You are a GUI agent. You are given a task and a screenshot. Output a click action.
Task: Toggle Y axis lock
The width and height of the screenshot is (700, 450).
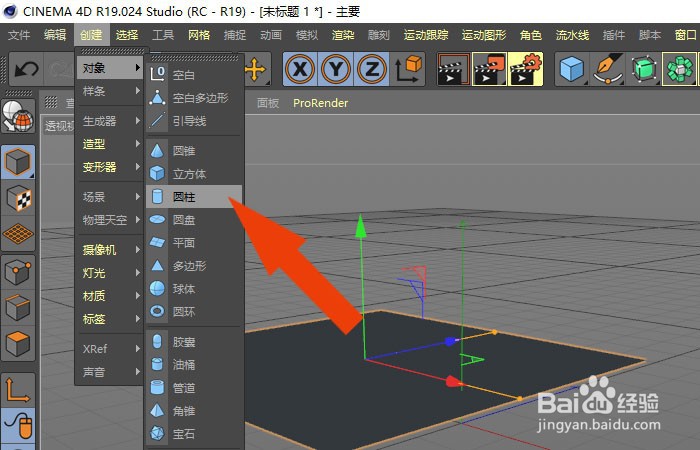(x=336, y=69)
